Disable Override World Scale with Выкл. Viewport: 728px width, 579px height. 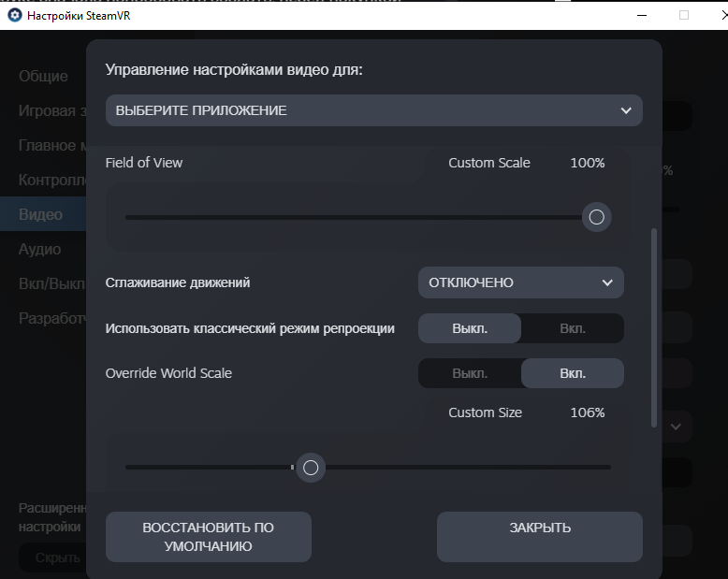pos(470,373)
